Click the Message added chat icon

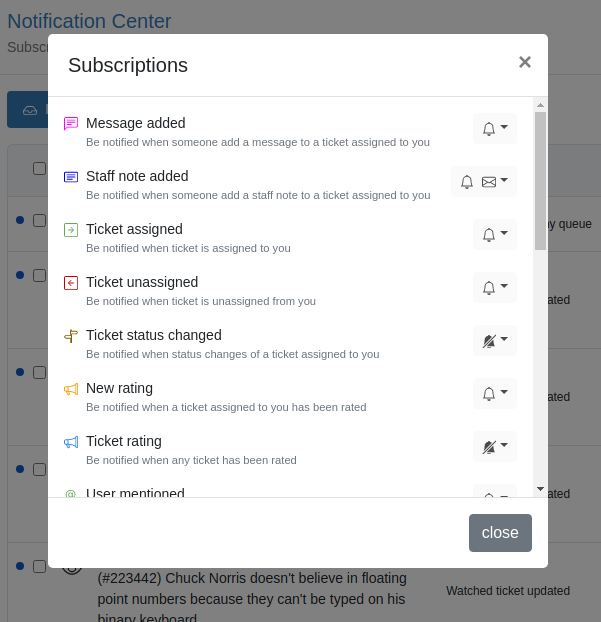[x=71, y=124]
